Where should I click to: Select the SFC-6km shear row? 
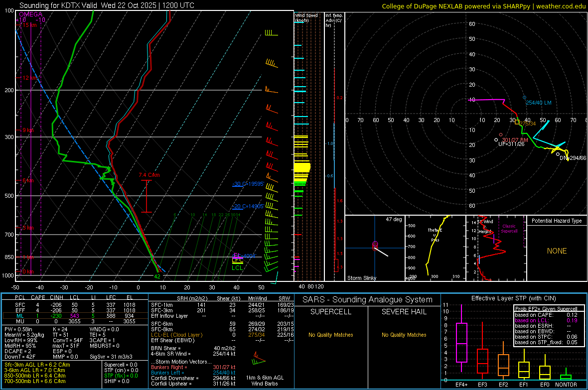tap(222, 324)
